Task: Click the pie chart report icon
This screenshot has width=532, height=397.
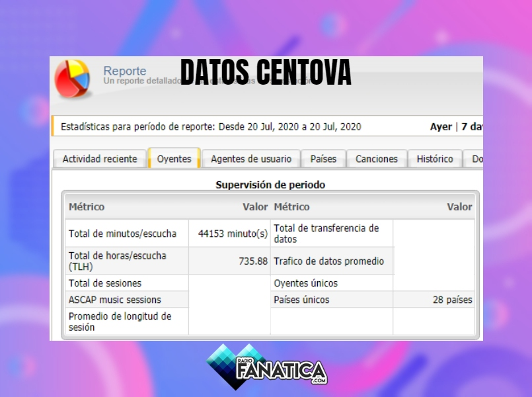Action: coord(72,79)
